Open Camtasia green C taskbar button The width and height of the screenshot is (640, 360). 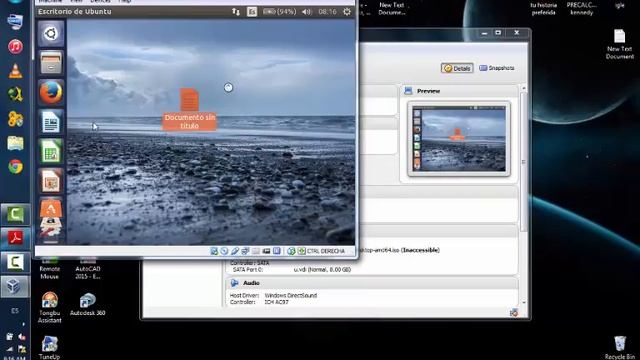coord(15,214)
